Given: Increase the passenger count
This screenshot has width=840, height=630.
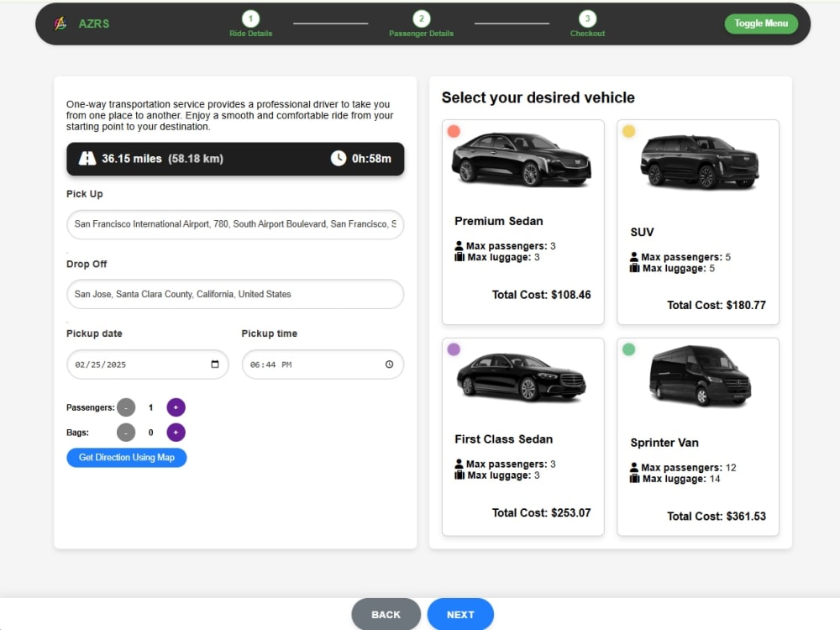Looking at the screenshot, I should (x=176, y=407).
